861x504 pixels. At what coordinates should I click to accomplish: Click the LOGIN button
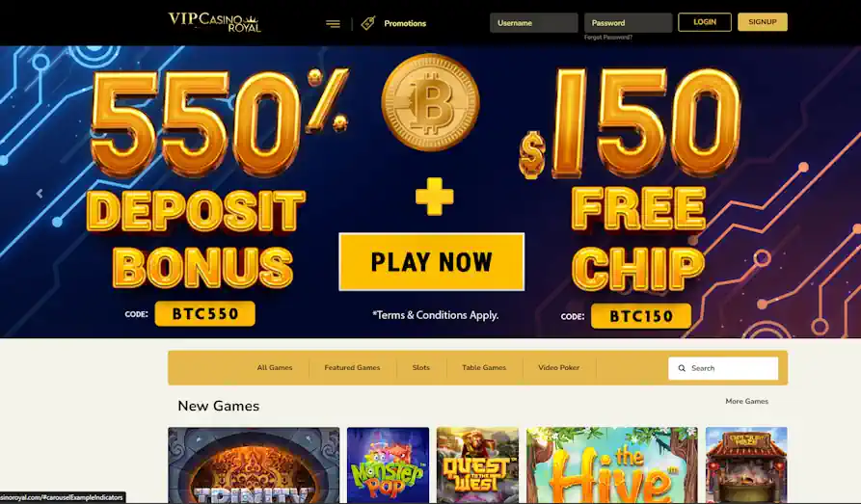pos(705,22)
